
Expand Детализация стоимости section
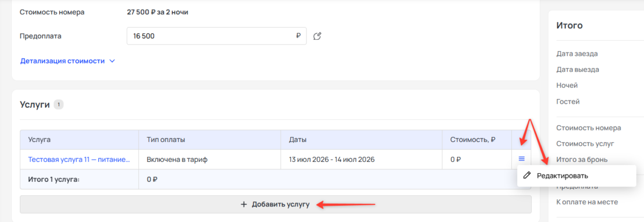pos(68,61)
